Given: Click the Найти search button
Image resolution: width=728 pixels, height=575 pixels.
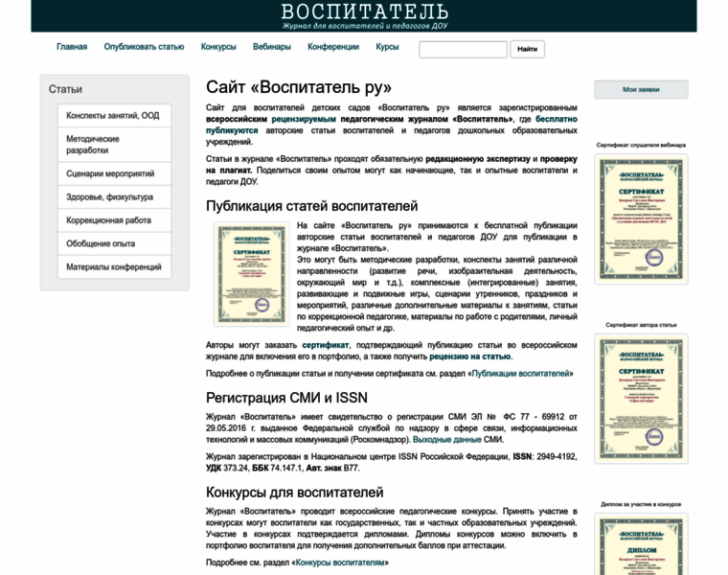Looking at the screenshot, I should point(528,49).
